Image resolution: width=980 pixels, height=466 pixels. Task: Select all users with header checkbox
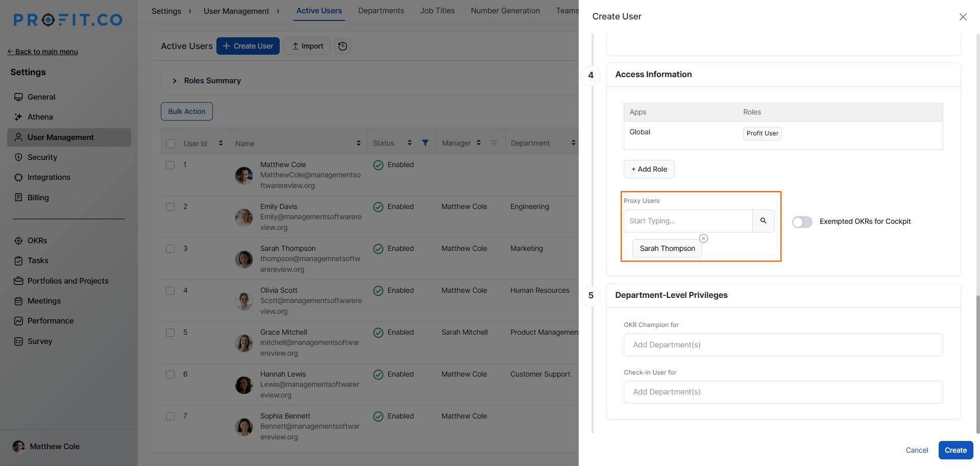coord(171,144)
